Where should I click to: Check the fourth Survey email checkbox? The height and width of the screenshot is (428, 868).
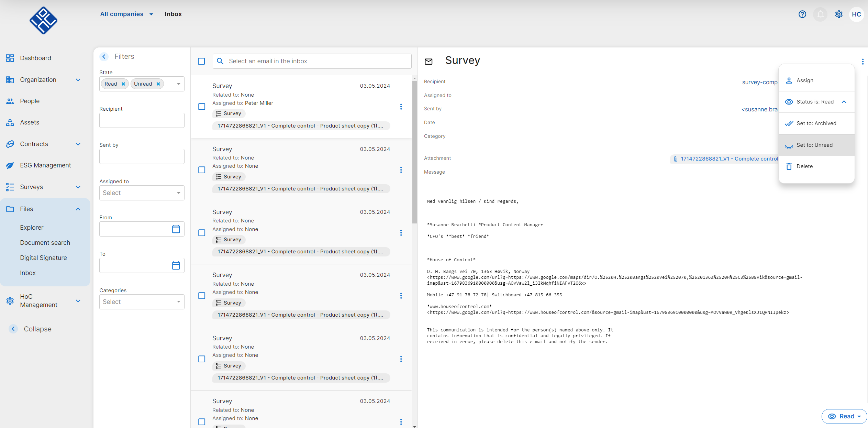point(202,296)
